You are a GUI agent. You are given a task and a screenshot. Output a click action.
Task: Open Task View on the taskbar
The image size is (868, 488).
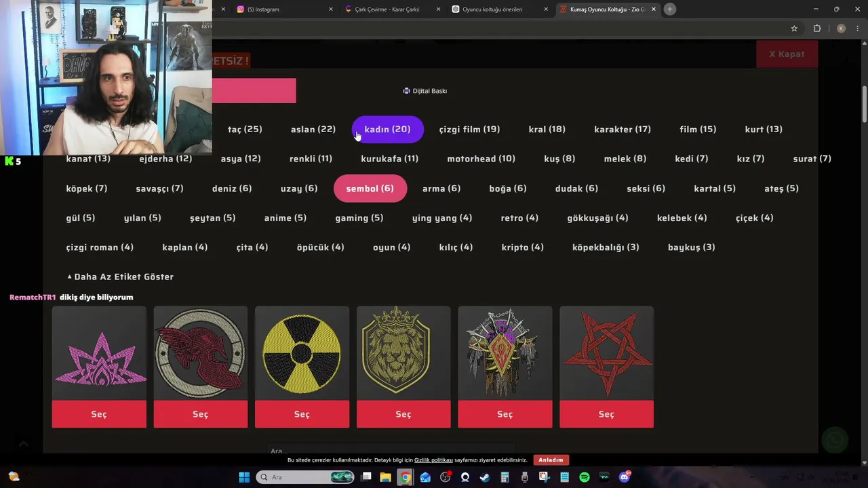367,477
